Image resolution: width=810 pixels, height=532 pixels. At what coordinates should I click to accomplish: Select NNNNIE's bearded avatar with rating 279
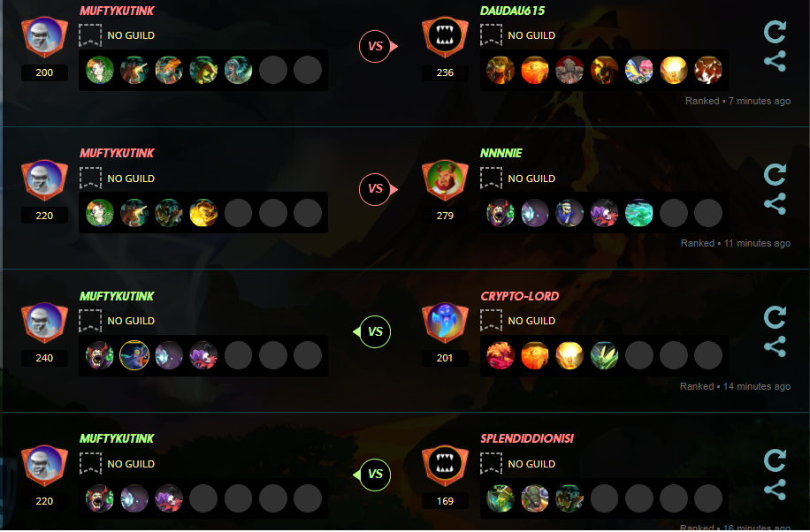445,179
